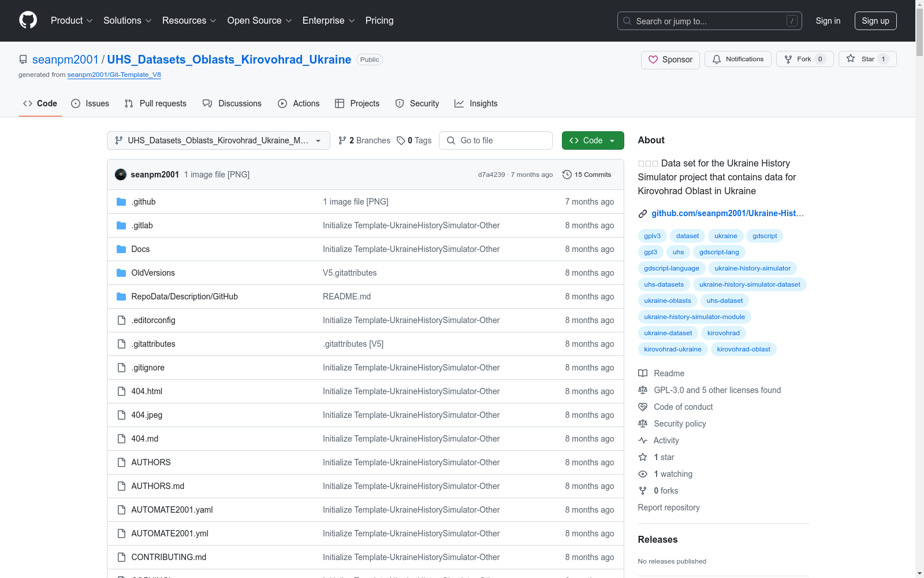The height and width of the screenshot is (578, 924).
Task: Switch to the Discussions tab
Action: click(232, 103)
